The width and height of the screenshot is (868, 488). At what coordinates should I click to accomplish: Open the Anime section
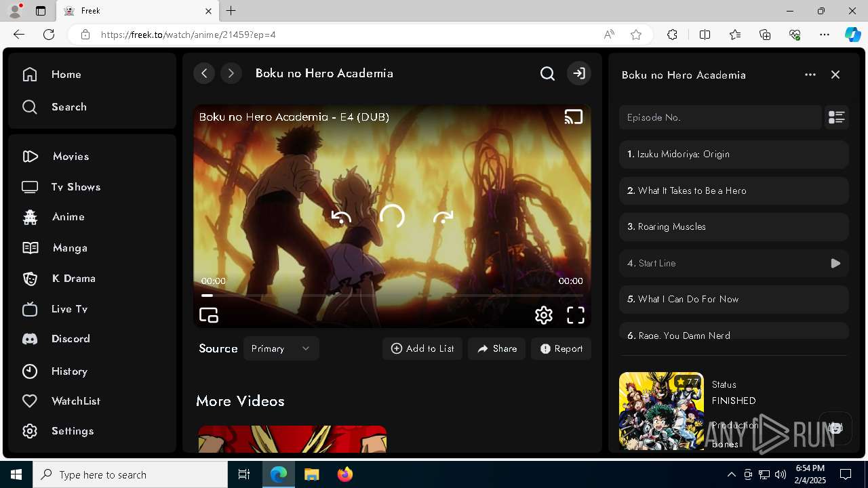pos(53,217)
